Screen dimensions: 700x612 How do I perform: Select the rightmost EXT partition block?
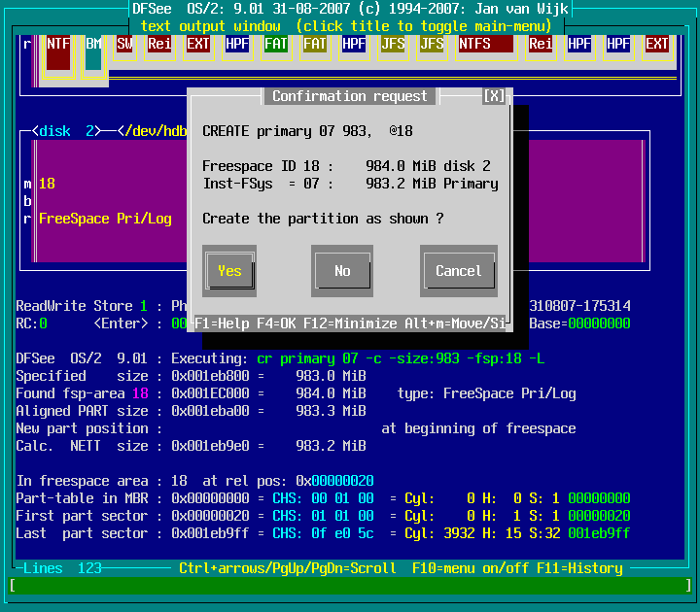(657, 45)
